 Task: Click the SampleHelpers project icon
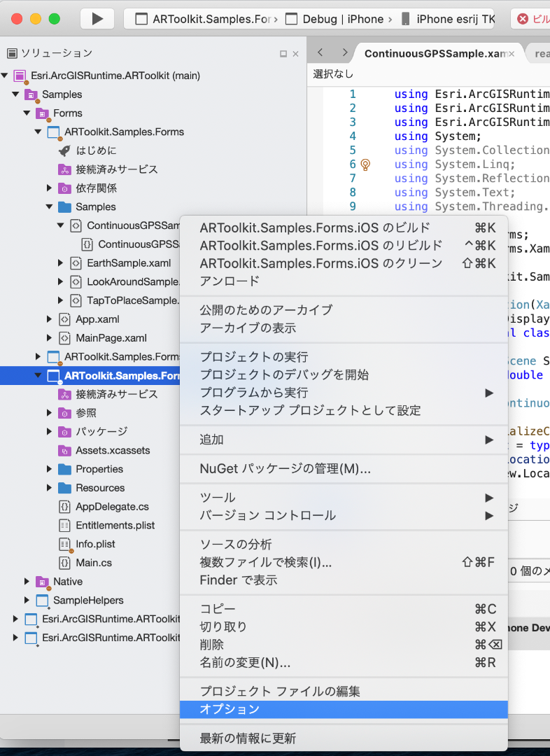[x=43, y=601]
